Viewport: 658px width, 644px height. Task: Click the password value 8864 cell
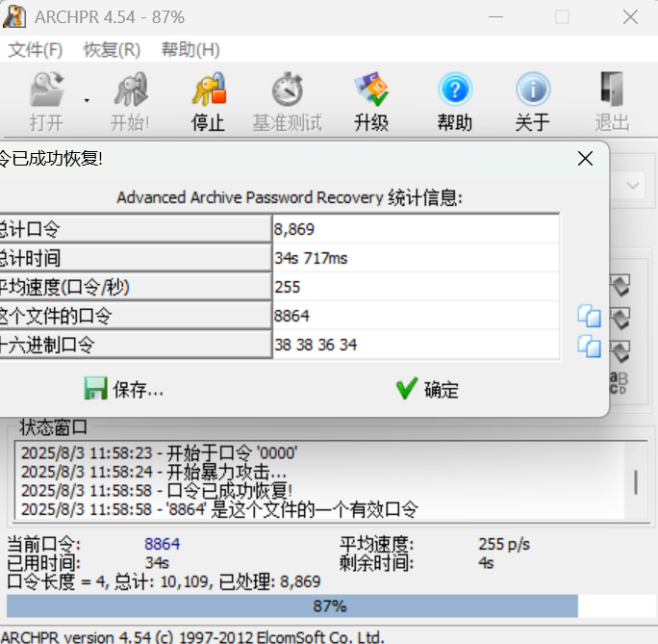pos(416,316)
